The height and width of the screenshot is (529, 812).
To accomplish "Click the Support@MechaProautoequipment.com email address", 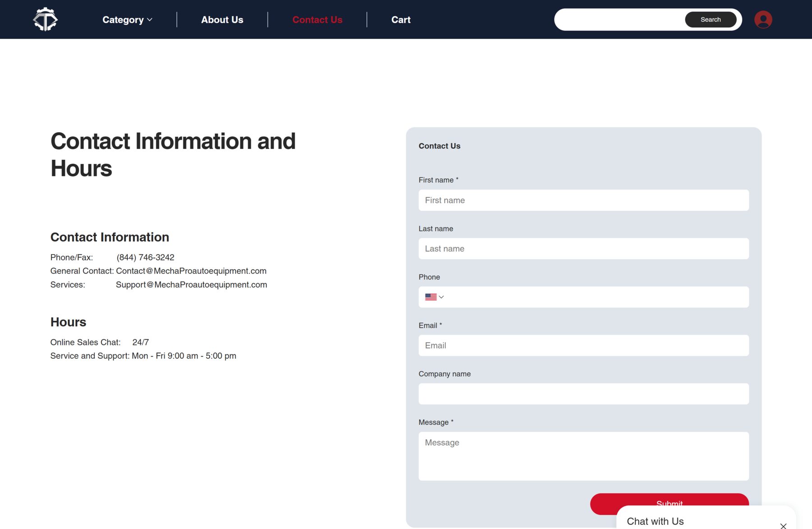I will [x=191, y=285].
